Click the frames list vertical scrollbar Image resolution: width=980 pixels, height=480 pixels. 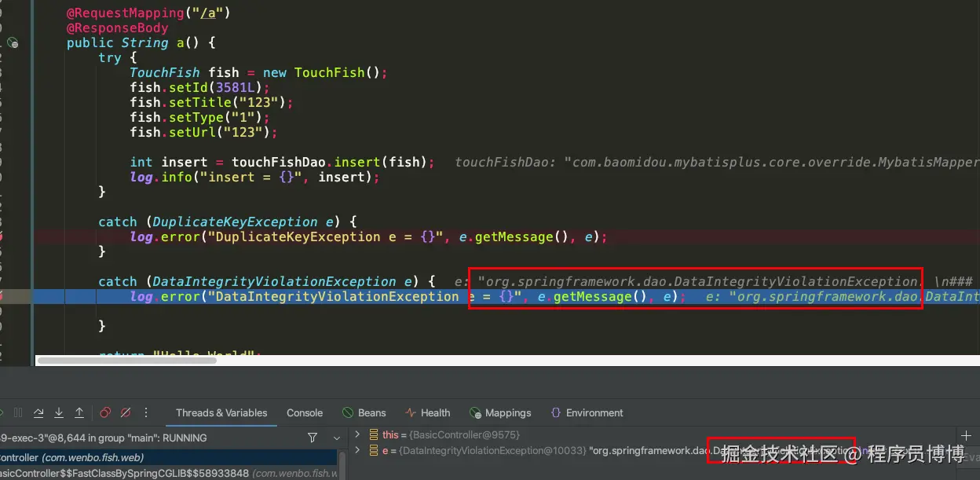pyautogui.click(x=342, y=464)
